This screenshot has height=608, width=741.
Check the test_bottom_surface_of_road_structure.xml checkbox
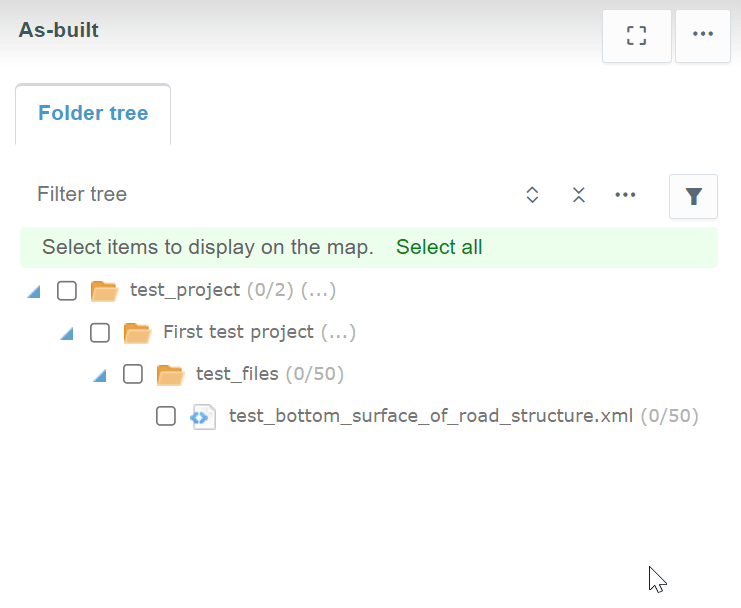[166, 417]
